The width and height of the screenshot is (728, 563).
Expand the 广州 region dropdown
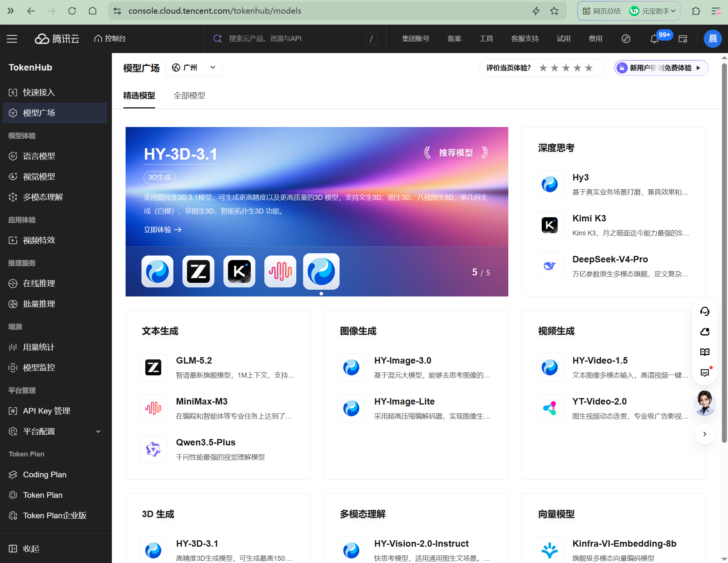click(194, 67)
